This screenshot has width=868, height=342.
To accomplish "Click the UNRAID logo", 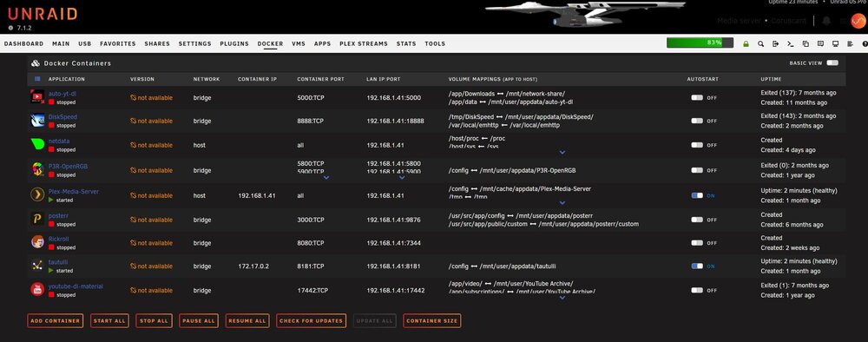I will (x=43, y=15).
